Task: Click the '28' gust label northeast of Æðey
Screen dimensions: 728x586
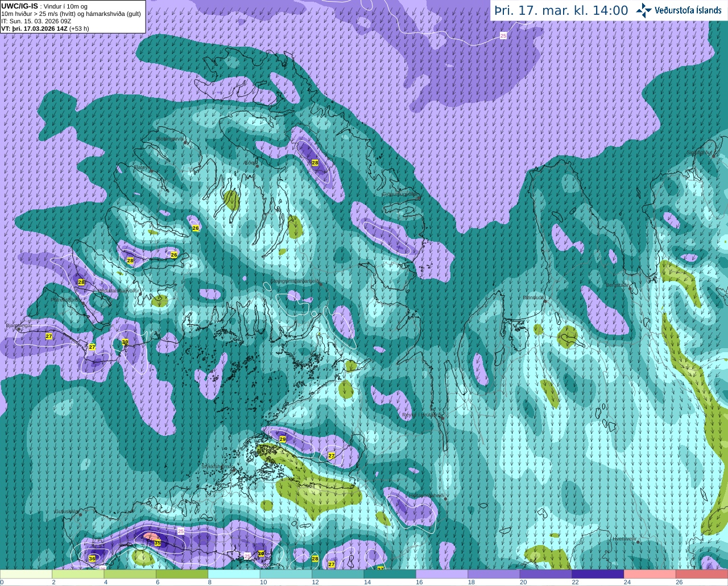Action: pos(315,163)
